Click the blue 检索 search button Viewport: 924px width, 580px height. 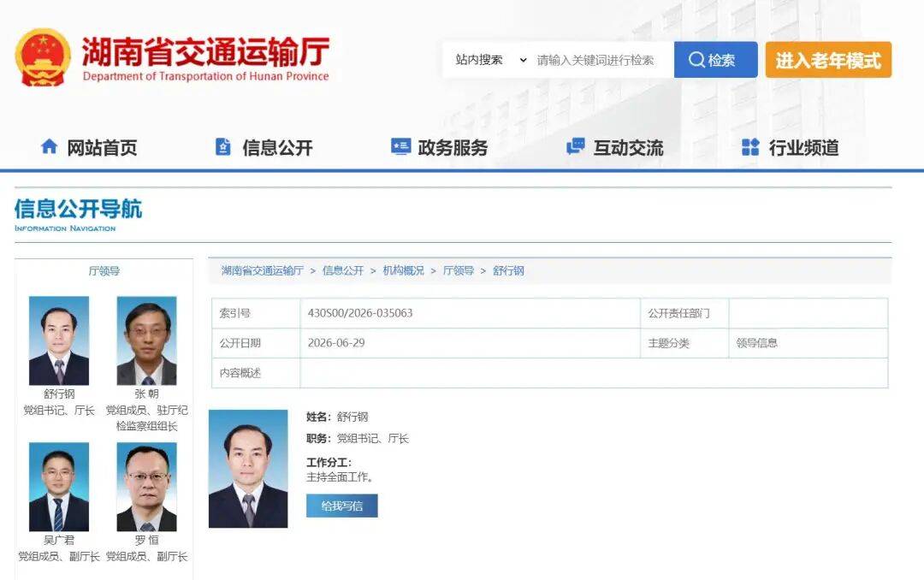[715, 60]
